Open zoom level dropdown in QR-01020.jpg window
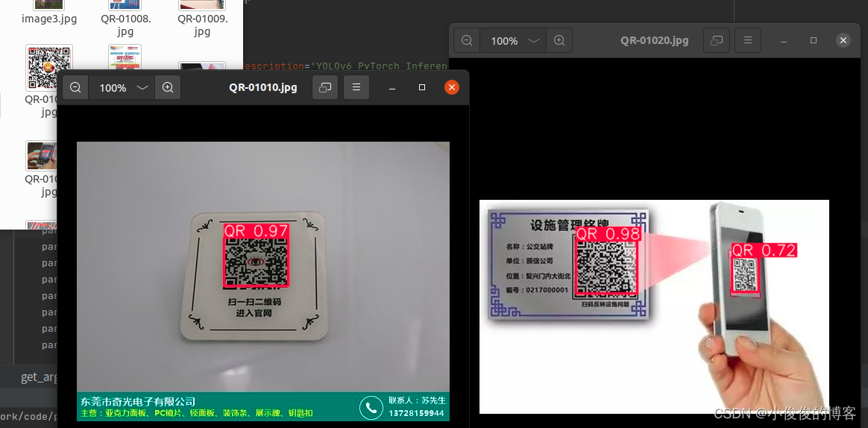Viewport: 868px width, 428px height. point(534,40)
